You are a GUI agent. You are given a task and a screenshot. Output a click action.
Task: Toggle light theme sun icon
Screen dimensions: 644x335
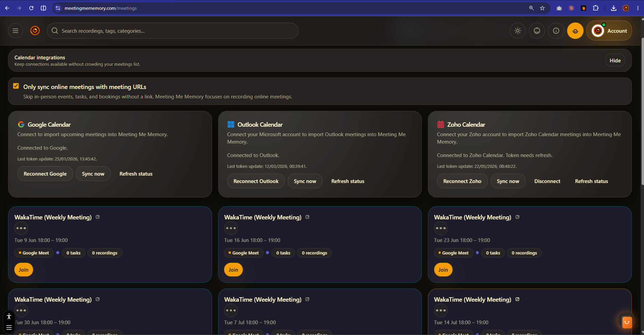pyautogui.click(x=518, y=31)
